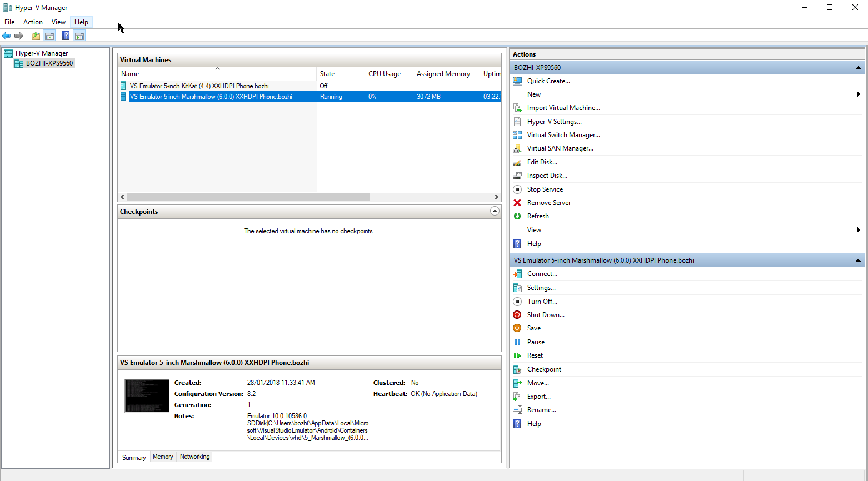
Task: Click the Inspect Disk icon
Action: click(517, 176)
